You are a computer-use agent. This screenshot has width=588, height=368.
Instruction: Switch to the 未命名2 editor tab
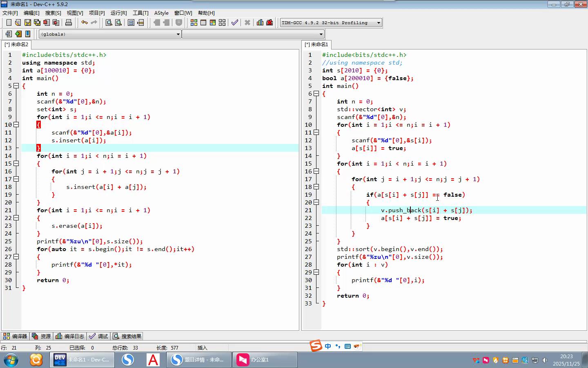[x=16, y=44]
